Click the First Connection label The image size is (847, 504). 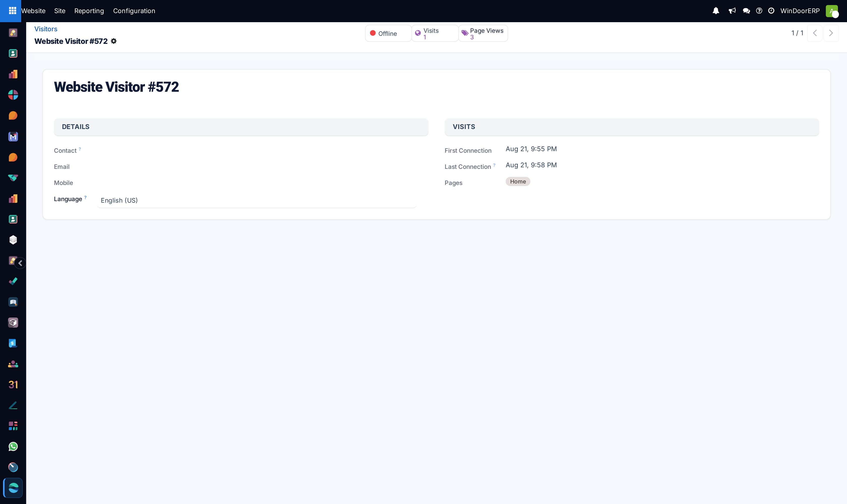(x=468, y=150)
